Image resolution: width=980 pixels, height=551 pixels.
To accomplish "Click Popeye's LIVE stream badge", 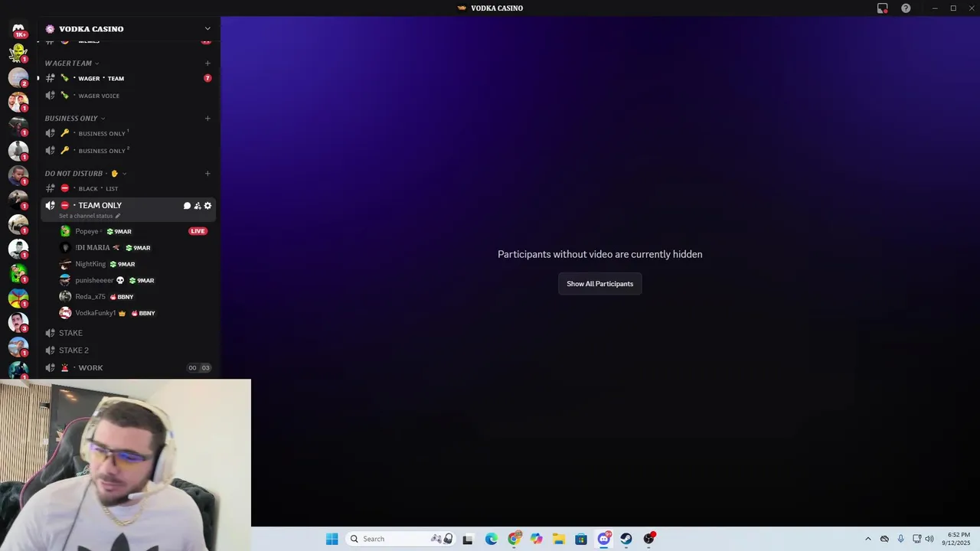I will [x=198, y=231].
